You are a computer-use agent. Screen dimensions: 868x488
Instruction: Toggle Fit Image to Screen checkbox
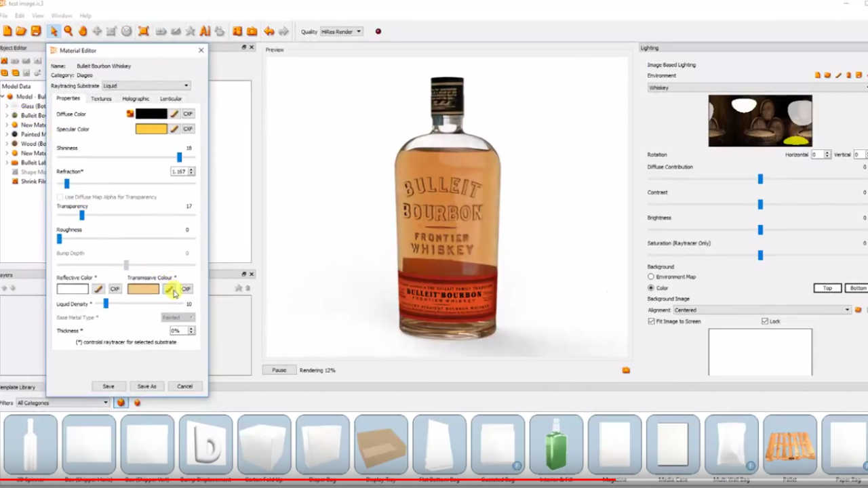tap(651, 321)
